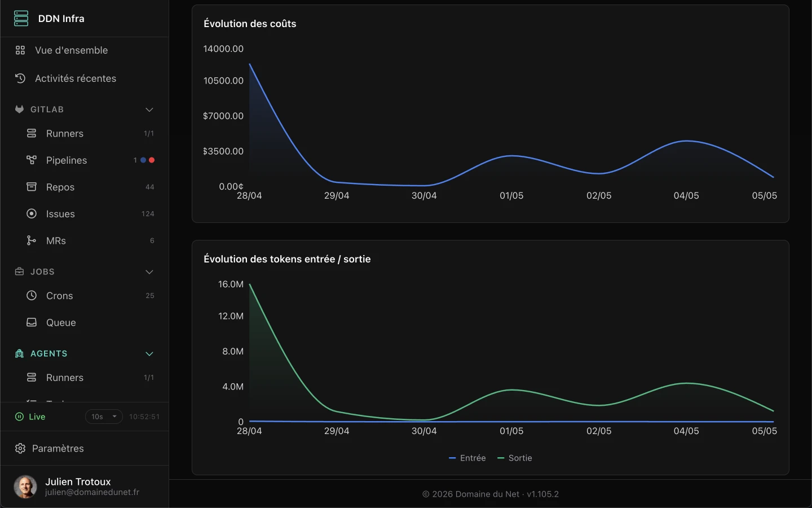Click the Pipelines icon in GitLab section
The height and width of the screenshot is (508, 812).
[32, 160]
